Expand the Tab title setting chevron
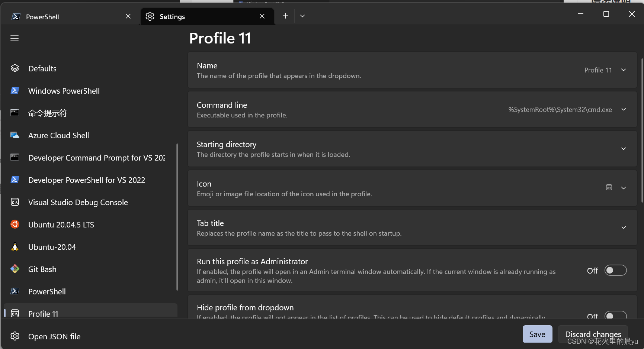The image size is (644, 349). coord(624,227)
